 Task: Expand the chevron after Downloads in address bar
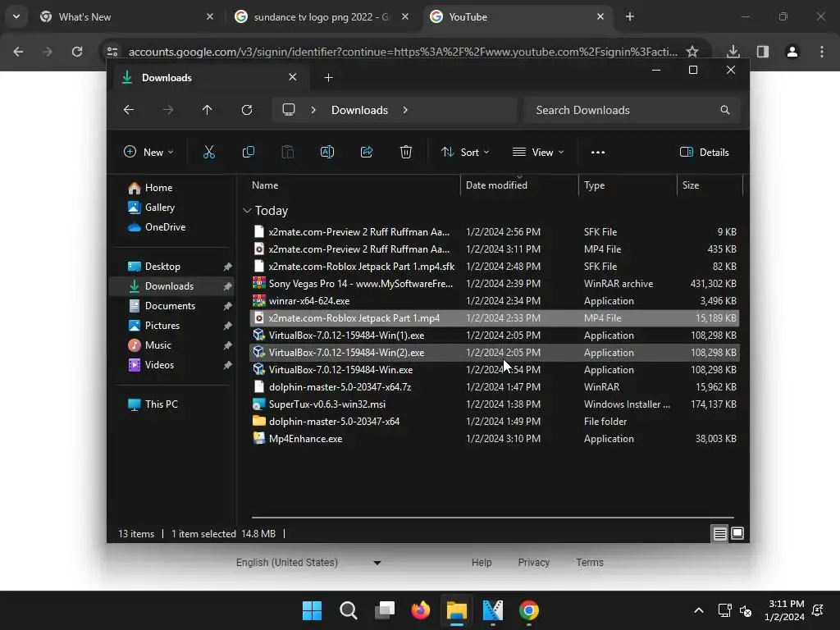pyautogui.click(x=405, y=110)
